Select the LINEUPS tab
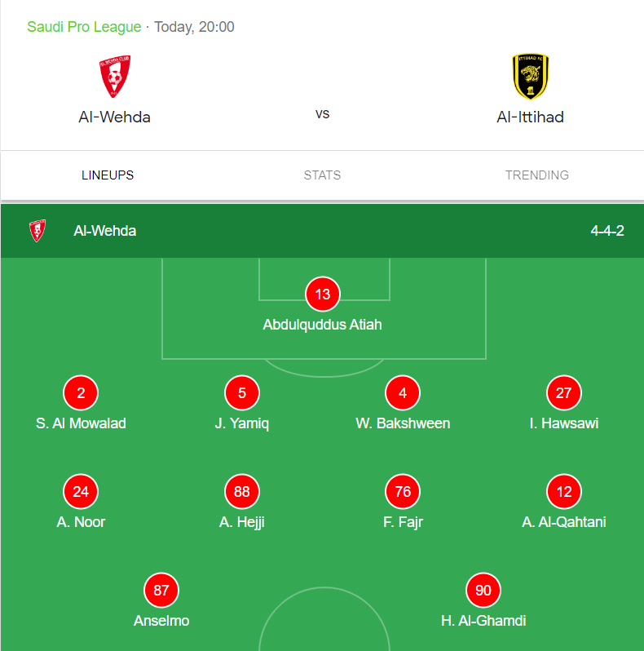The width and height of the screenshot is (644, 651). coord(108,175)
